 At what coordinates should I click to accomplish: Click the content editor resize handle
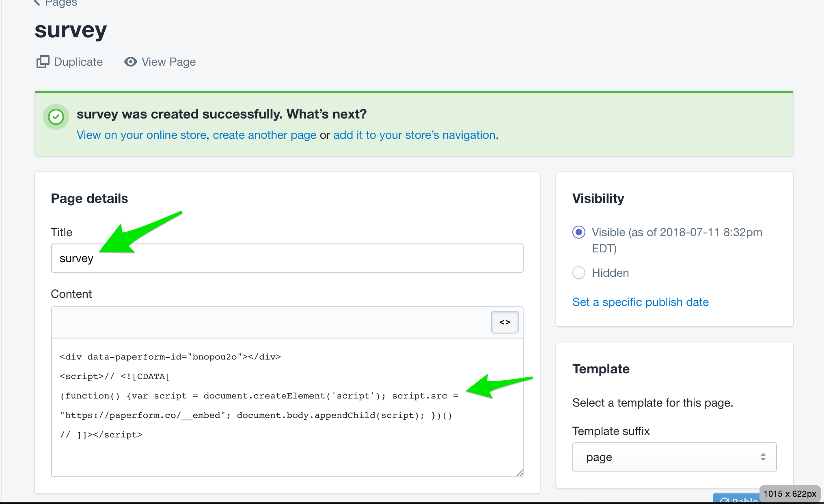(520, 473)
